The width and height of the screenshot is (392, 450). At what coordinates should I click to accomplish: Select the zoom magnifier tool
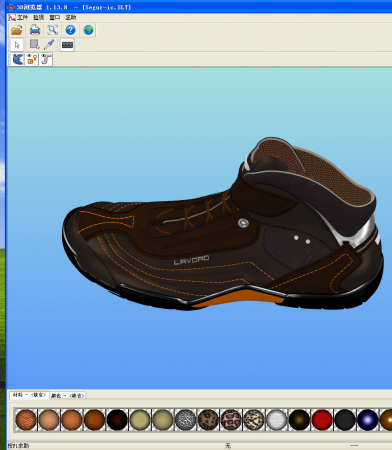pos(53,30)
